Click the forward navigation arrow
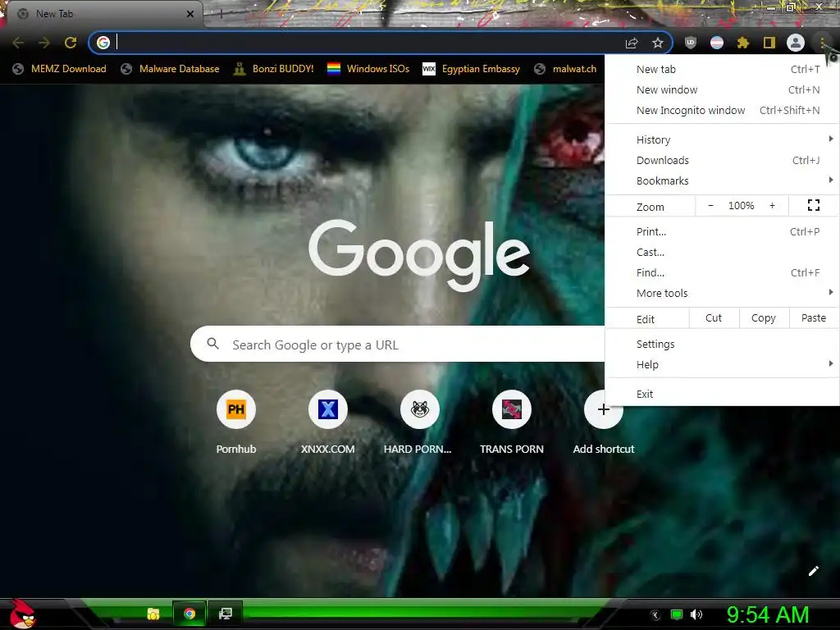This screenshot has height=630, width=840. click(44, 43)
